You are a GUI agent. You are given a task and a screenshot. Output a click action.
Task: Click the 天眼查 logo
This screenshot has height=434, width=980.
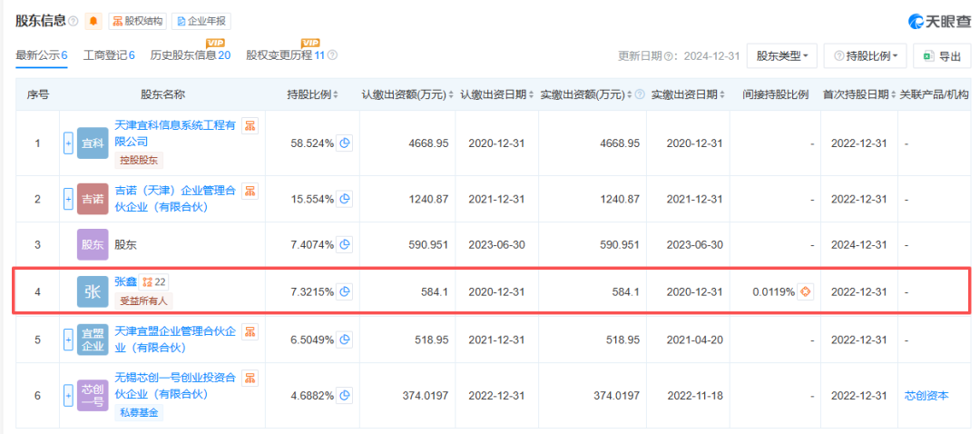click(x=939, y=21)
